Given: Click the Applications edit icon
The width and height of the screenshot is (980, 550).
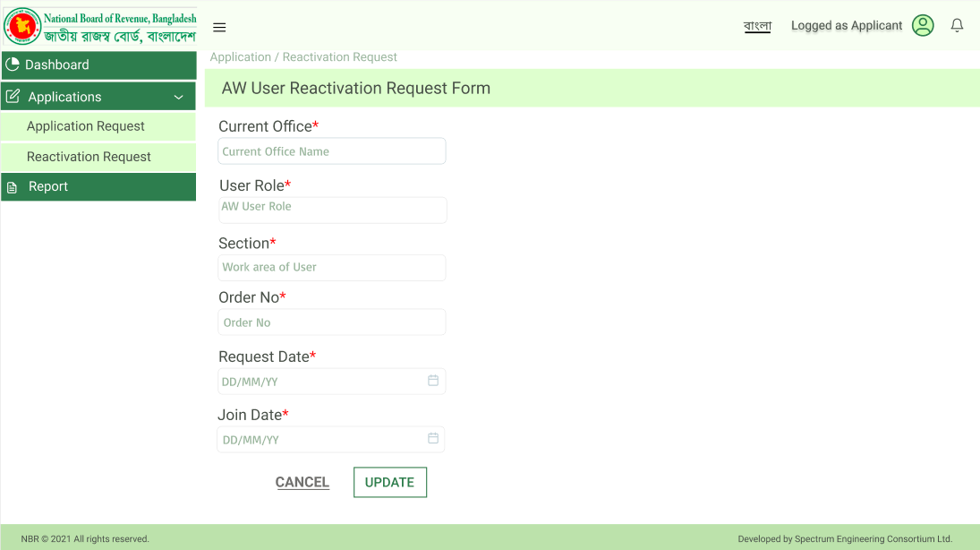Looking at the screenshot, I should [13, 97].
